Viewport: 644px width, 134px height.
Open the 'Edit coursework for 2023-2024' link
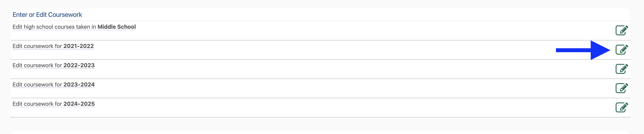click(37, 85)
